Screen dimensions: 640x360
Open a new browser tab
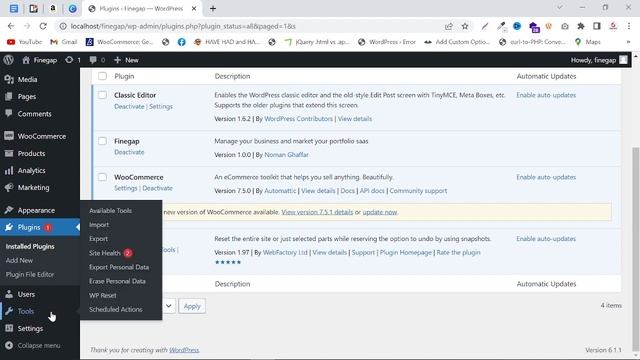click(x=213, y=9)
